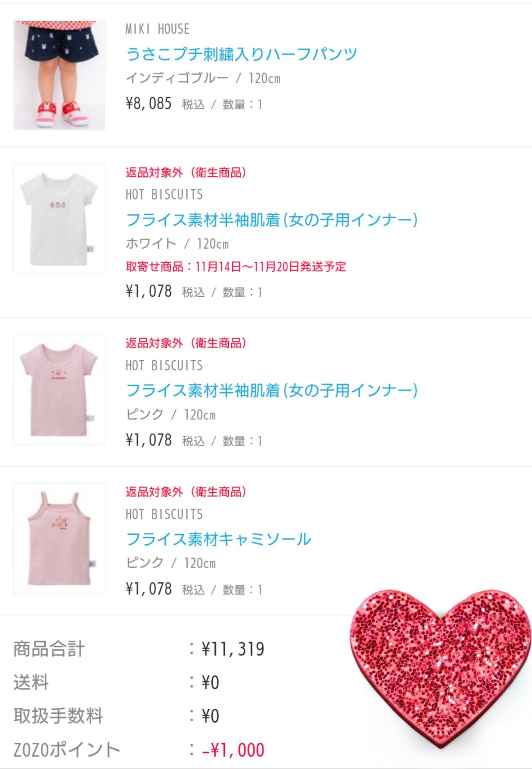Click the 商品合計 total ¥11,319
Image resolution: width=532 pixels, height=769 pixels.
point(233,649)
